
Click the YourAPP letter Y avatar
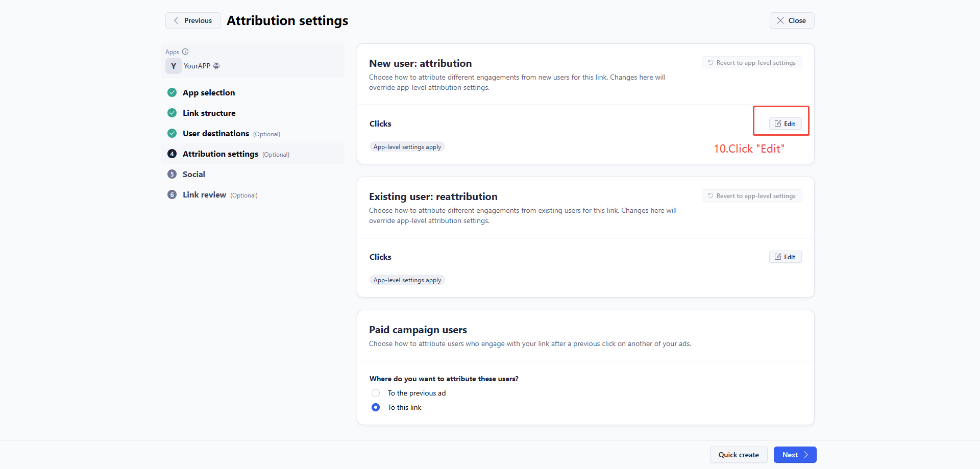click(174, 66)
